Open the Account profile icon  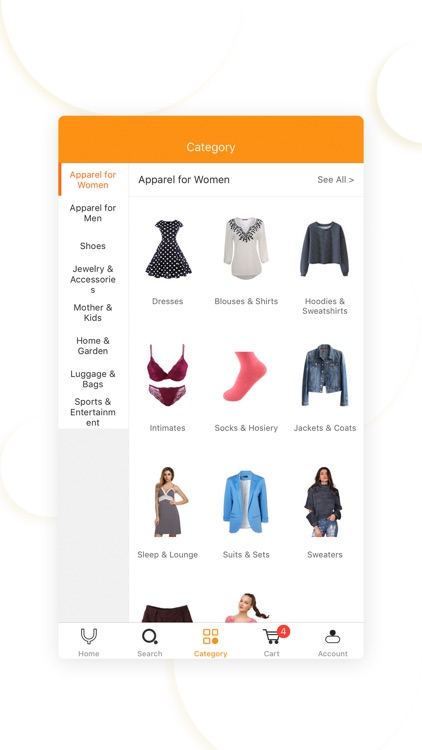coord(333,637)
